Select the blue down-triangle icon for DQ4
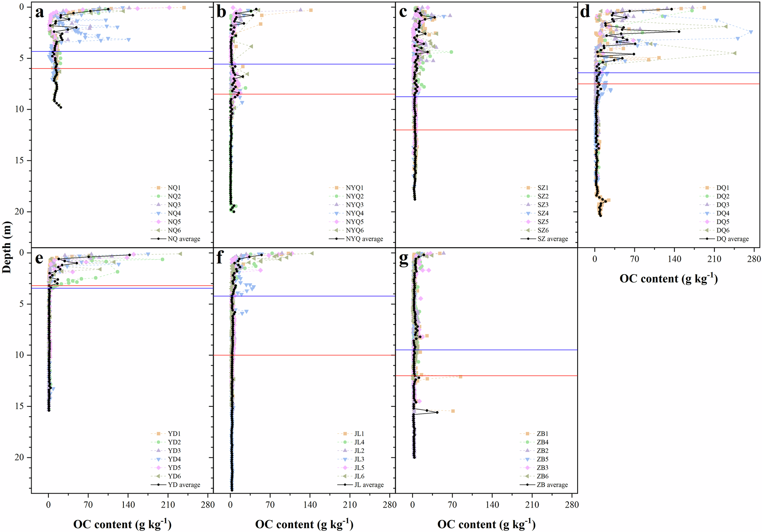Viewport: 762px width, 532px height. pos(707,214)
